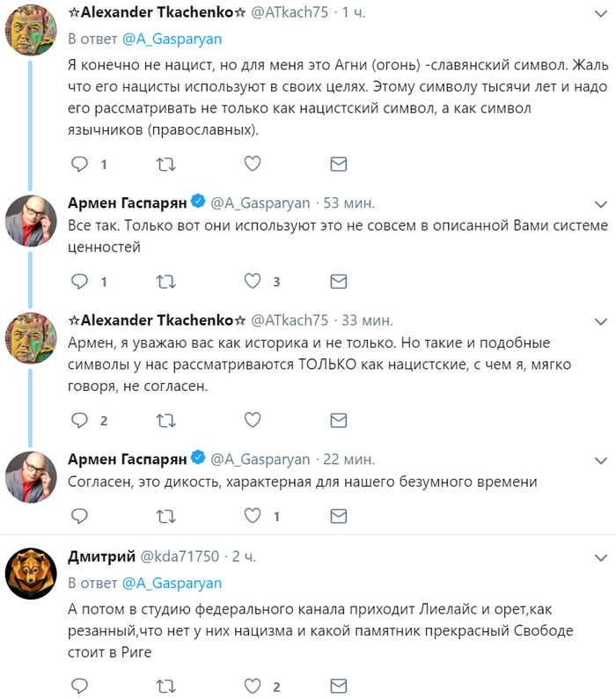The width and height of the screenshot is (616, 699).
Task: Reply to Дмитрий's tweet
Action: coord(80,686)
